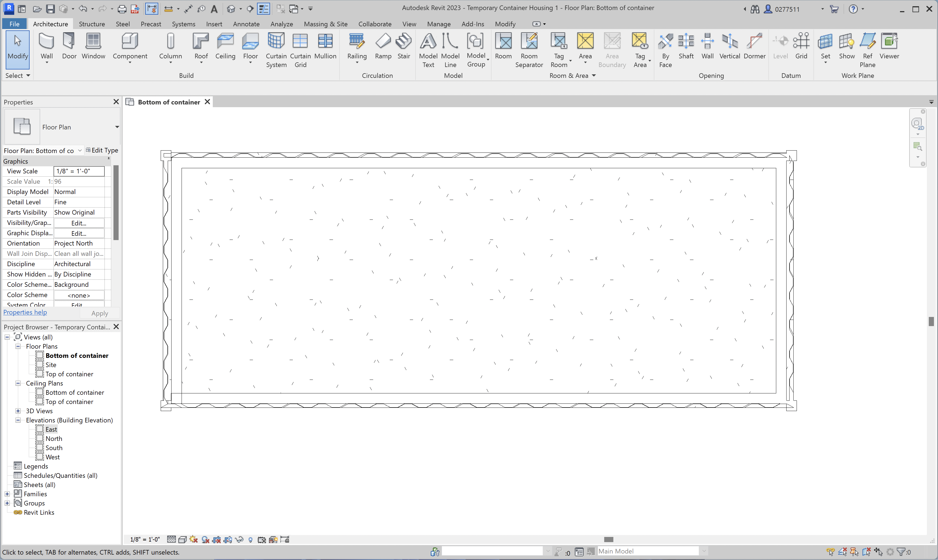Expand the Families tree node

(7, 494)
